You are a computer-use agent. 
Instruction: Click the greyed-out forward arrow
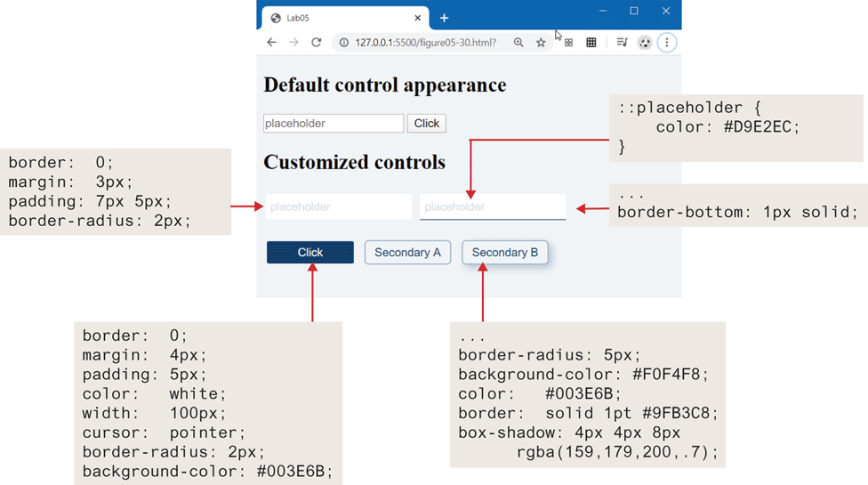click(x=293, y=43)
